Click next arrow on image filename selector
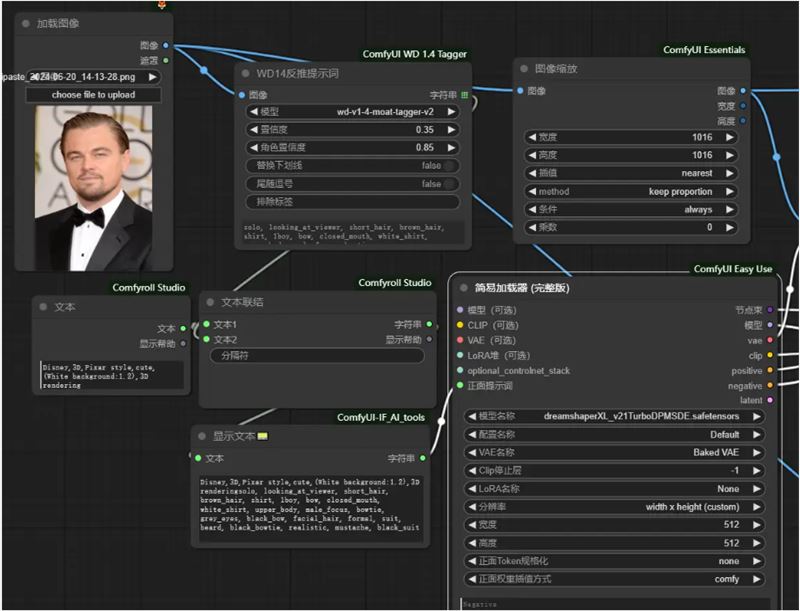Screen dimensions: 800x611 [152, 77]
